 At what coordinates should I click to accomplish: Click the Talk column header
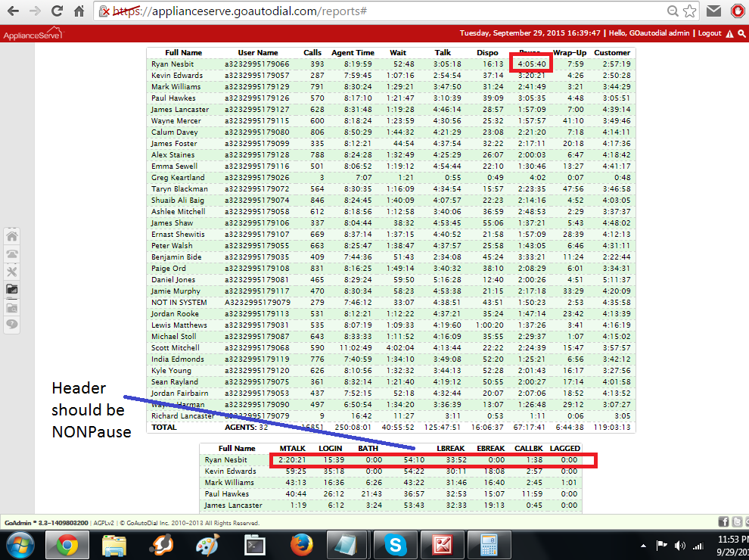443,52
